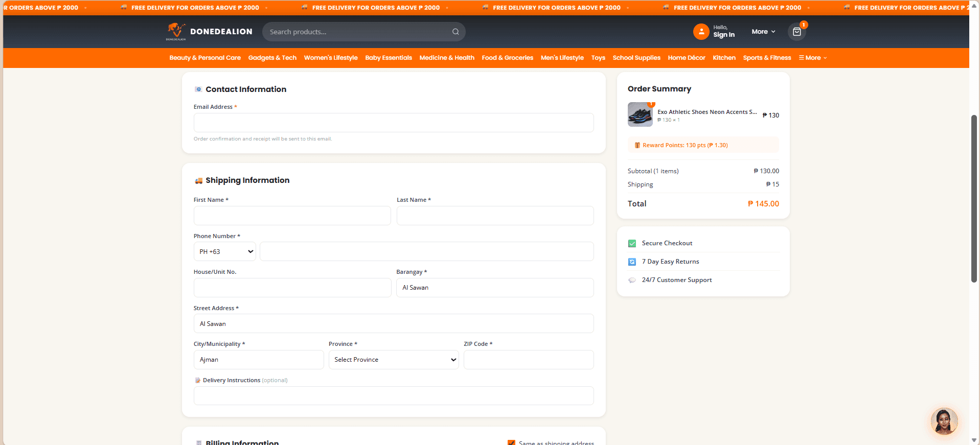Click the Sign In link
The height and width of the screenshot is (445, 980).
724,35
